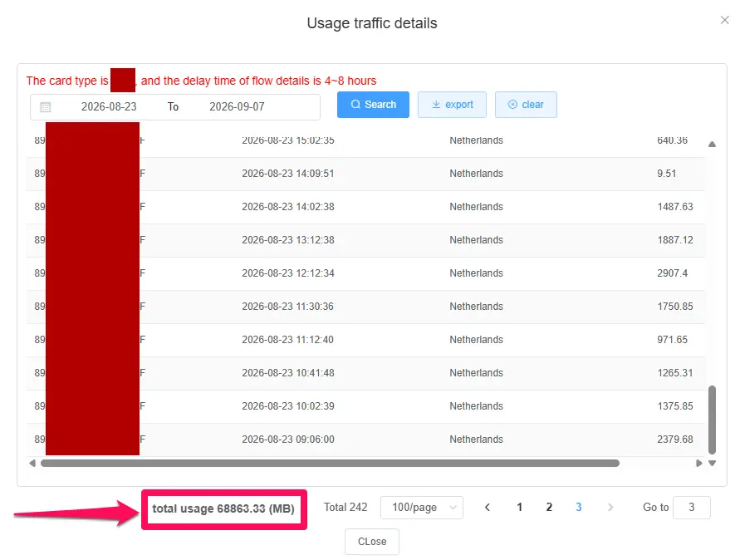Click the horizontal scrollbar thumb
The width and height of the screenshot is (735, 560).
[x=330, y=464]
